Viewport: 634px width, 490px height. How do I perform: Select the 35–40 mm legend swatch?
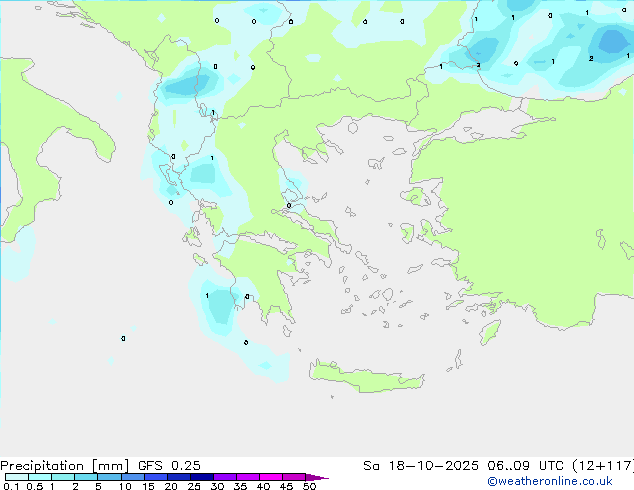pos(247,477)
